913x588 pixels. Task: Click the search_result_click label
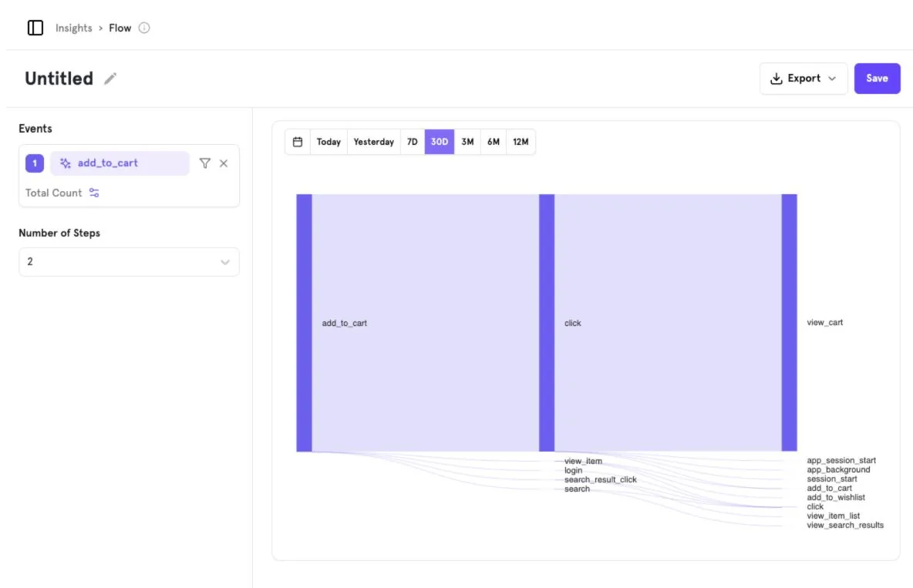(601, 479)
